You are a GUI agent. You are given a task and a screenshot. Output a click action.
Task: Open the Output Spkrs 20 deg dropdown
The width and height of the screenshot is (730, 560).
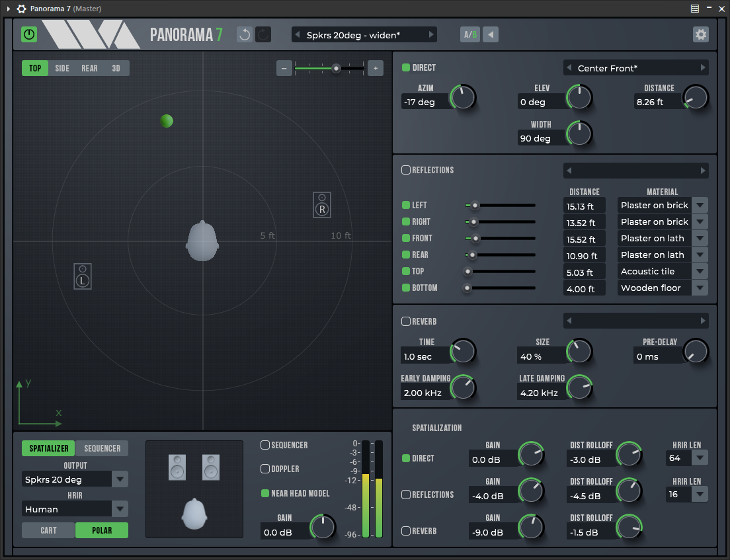click(x=120, y=479)
